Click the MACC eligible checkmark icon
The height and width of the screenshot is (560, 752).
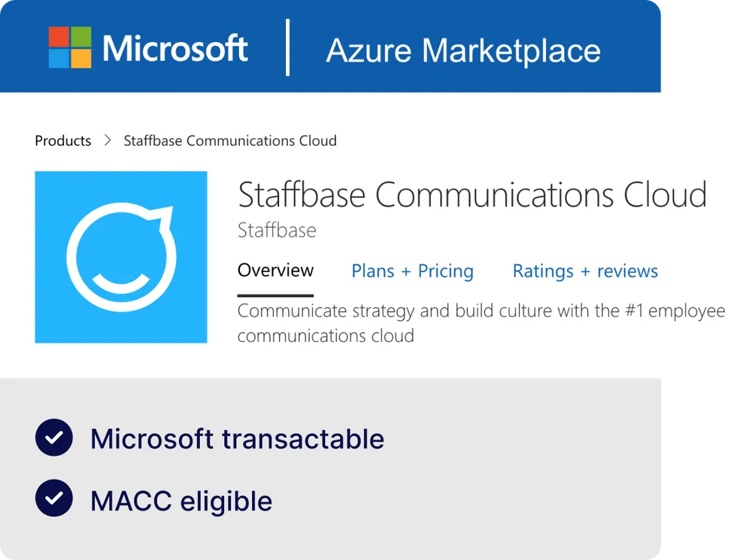[x=54, y=499]
